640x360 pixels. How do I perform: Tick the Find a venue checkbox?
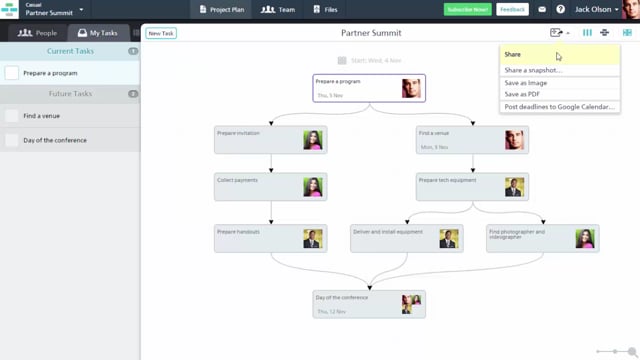click(x=11, y=116)
